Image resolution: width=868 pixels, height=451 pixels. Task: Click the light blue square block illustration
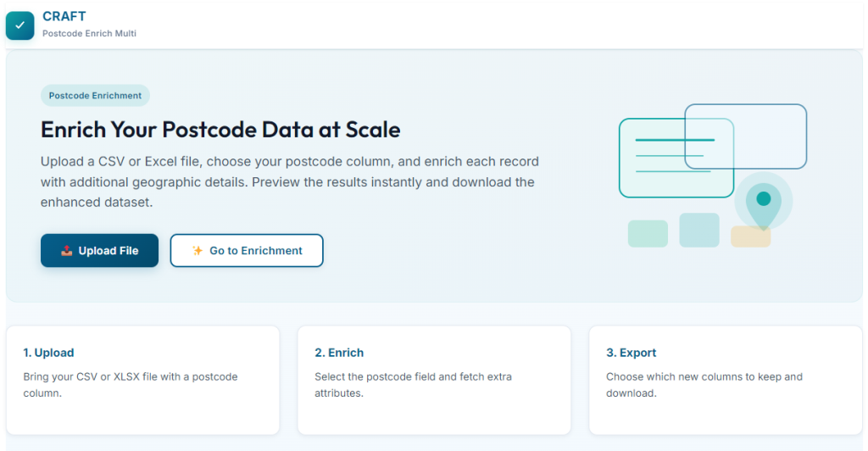699,230
